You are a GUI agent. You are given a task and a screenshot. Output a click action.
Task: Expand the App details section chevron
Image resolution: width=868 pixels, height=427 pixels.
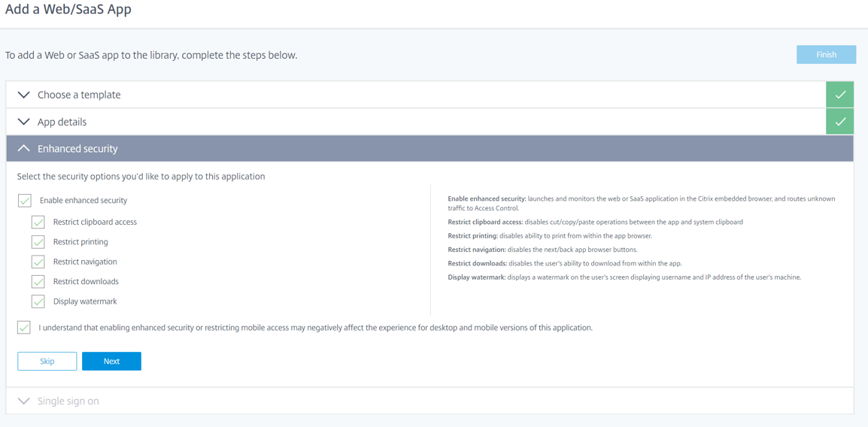[23, 122]
